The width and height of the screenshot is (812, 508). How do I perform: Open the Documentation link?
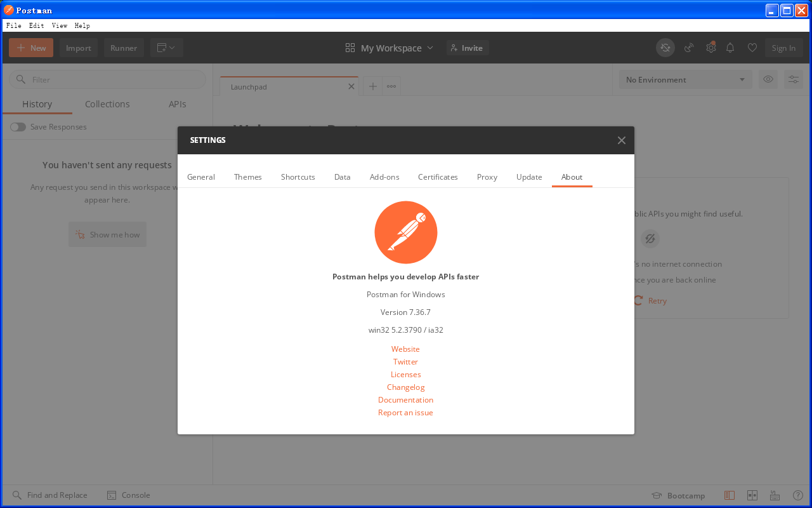(x=405, y=400)
